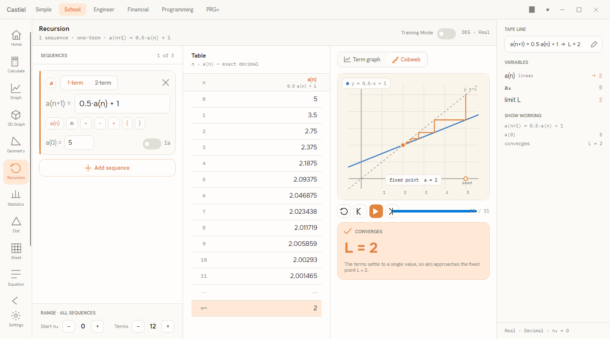610x364 pixels.
Task: Click the dot indicator in title bar
Action: click(x=548, y=10)
